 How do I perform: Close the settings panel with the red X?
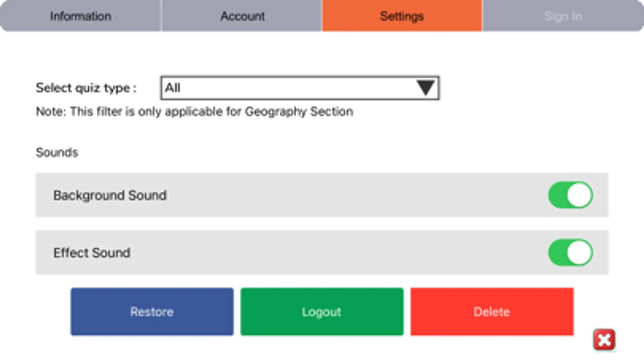click(604, 340)
